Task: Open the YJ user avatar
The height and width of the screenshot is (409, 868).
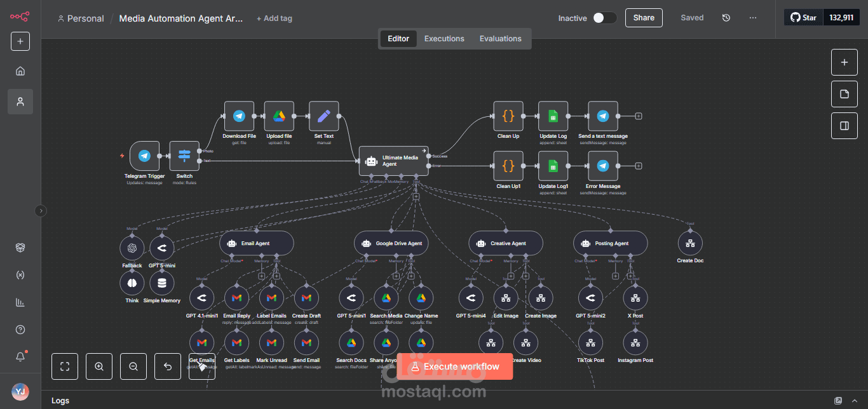Action: (20, 392)
